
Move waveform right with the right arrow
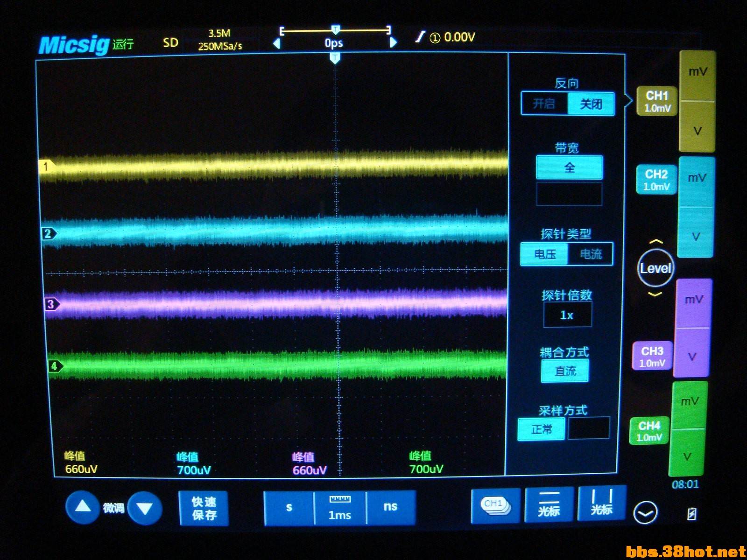393,42
